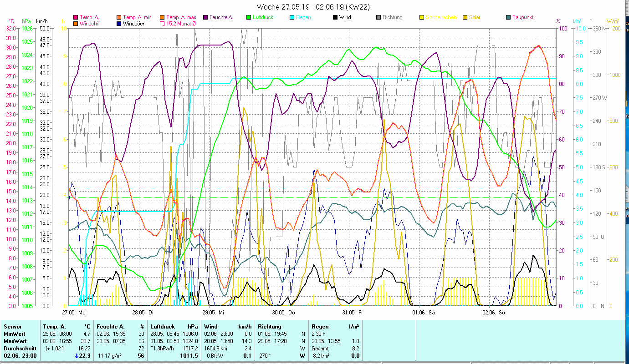Click the current humidity value 56

[x=141, y=356]
